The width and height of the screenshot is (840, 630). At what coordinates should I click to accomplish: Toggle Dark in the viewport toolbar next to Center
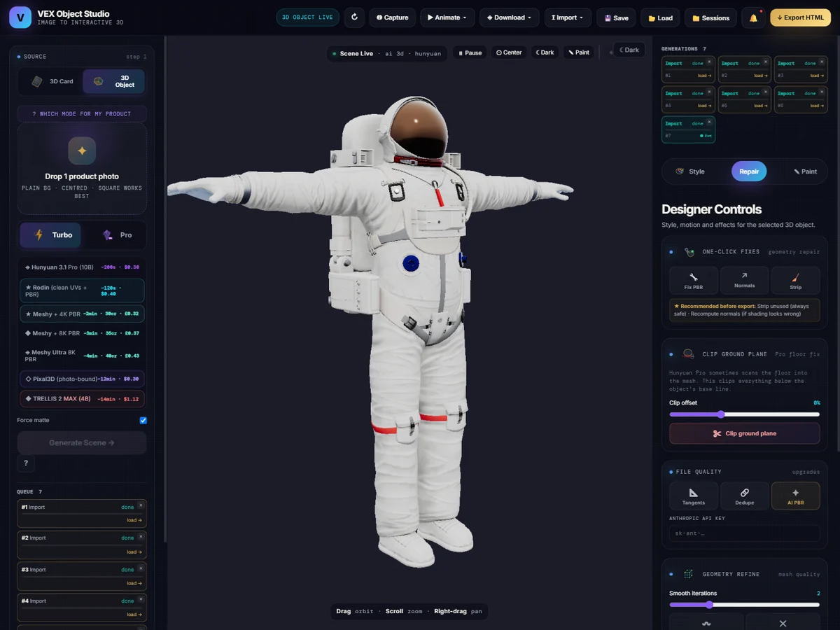[545, 52]
